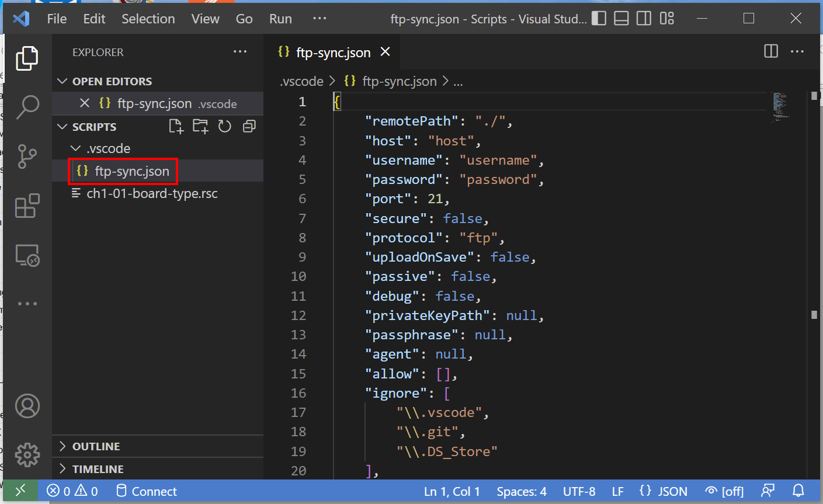Open the Selection menu

[x=148, y=19]
